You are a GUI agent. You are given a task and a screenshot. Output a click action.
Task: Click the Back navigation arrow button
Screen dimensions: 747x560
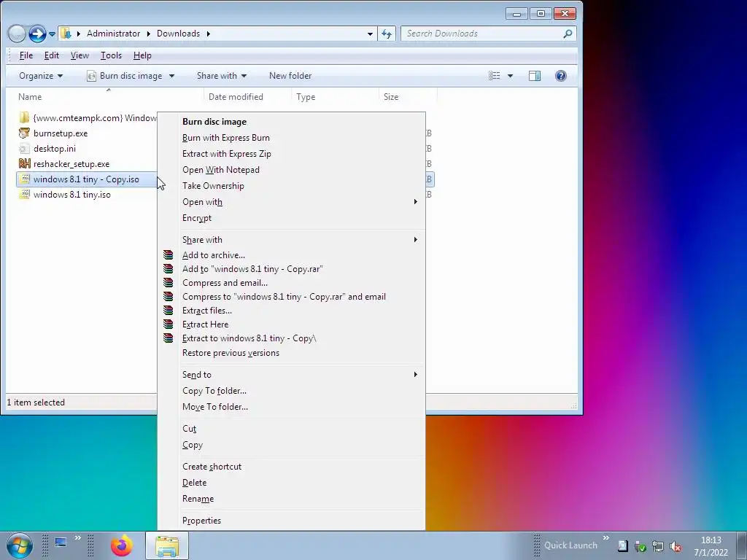point(17,34)
